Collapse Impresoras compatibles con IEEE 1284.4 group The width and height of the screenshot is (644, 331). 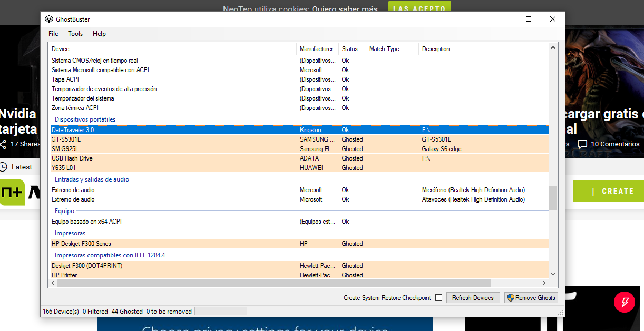(110, 255)
